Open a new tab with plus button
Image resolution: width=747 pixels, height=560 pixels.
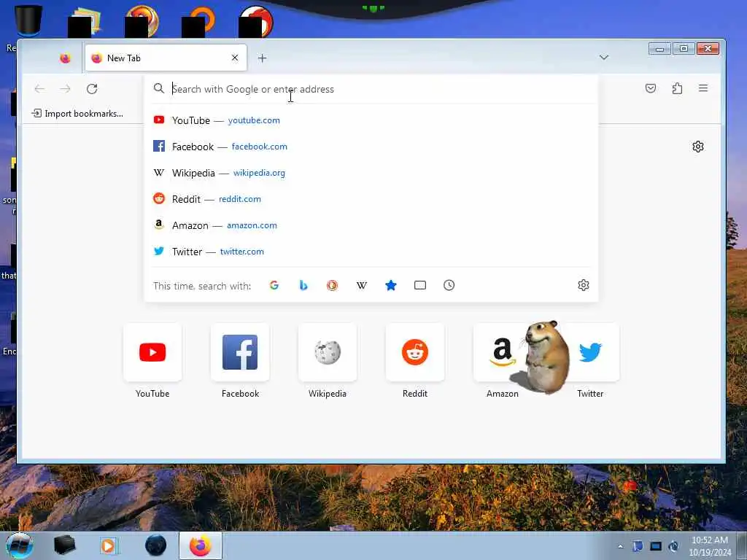[262, 58]
